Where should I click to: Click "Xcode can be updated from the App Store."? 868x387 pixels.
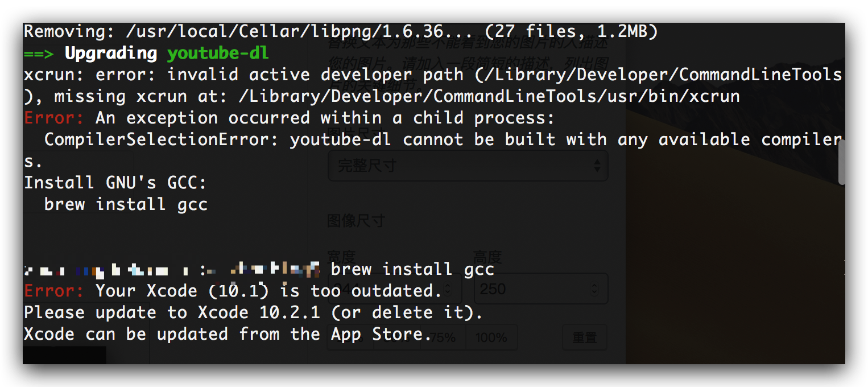(228, 334)
